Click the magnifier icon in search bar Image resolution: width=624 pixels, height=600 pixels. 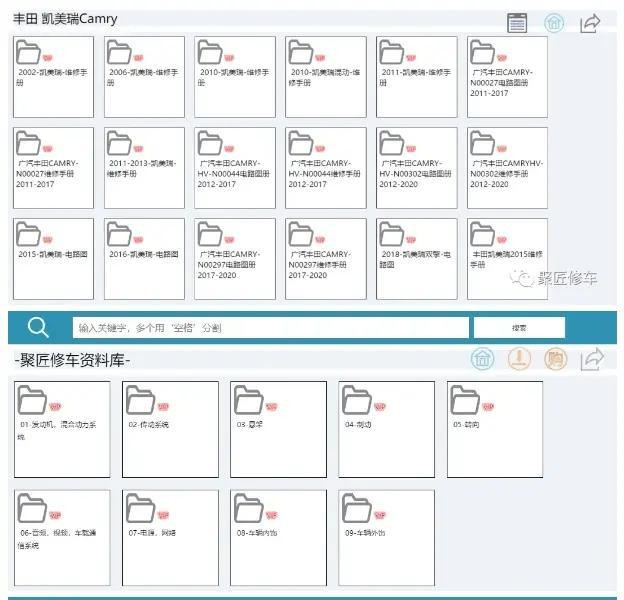click(x=38, y=328)
